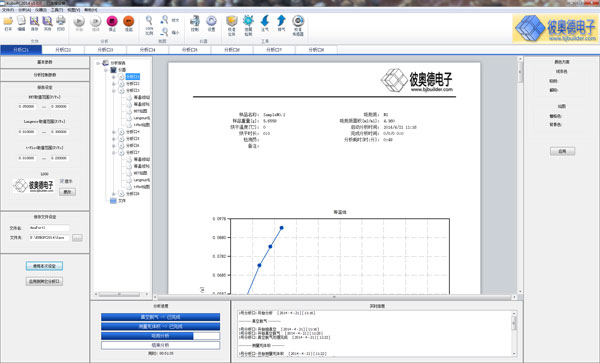The height and width of the screenshot is (363, 600).
Task: Expand the 分析口2 tree node
Action: pos(114,84)
